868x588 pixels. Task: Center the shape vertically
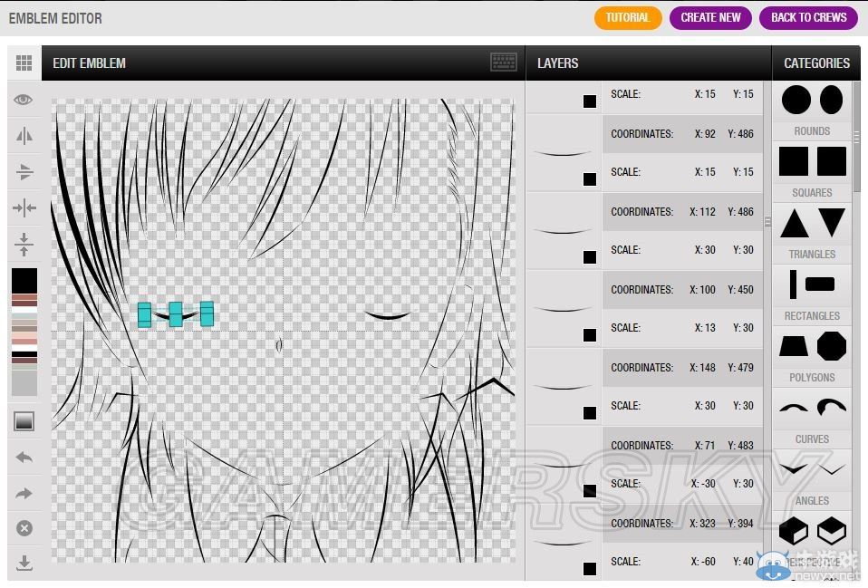(x=24, y=245)
